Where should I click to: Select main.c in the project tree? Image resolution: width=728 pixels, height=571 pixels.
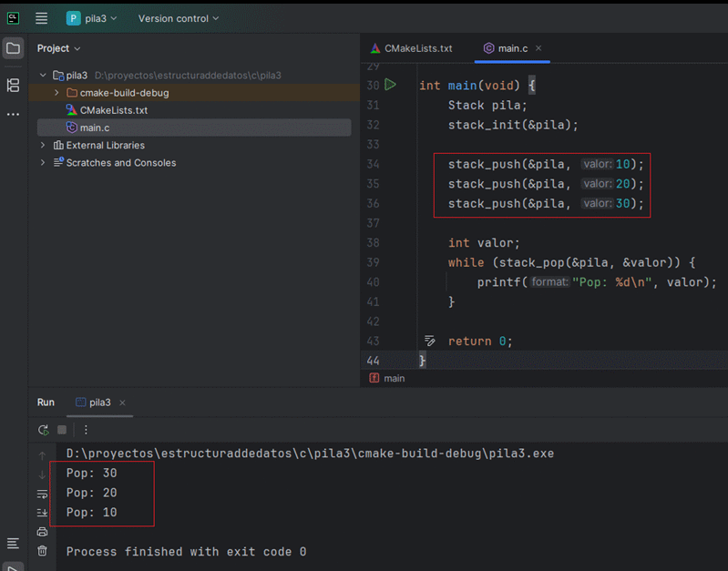click(95, 127)
